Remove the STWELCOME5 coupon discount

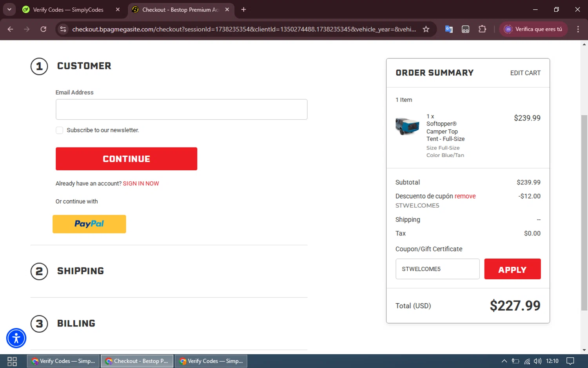point(465,196)
